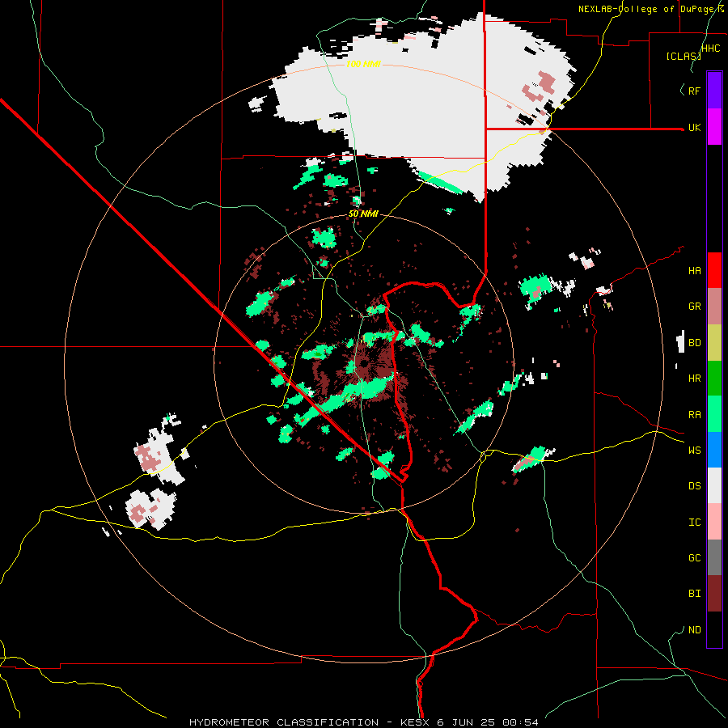The width and height of the screenshot is (728, 728).
Task: Click the 'HHC' product code text
Action: tap(710, 49)
